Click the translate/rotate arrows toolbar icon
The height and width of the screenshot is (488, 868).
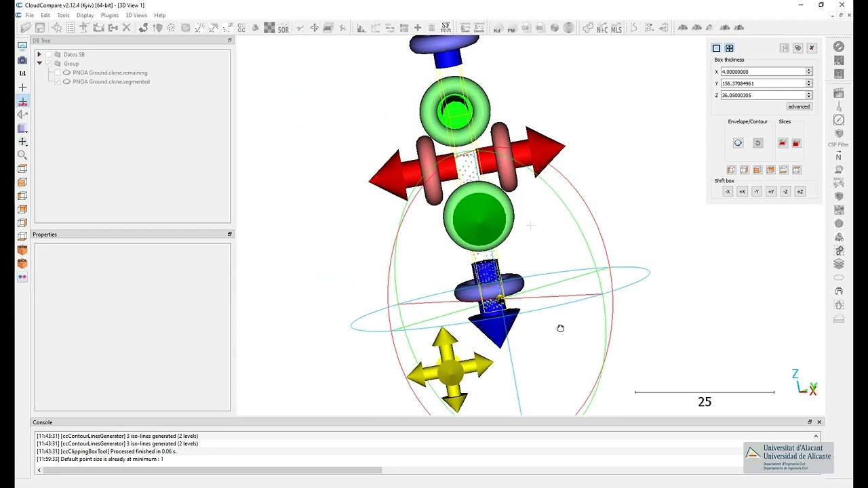click(314, 28)
